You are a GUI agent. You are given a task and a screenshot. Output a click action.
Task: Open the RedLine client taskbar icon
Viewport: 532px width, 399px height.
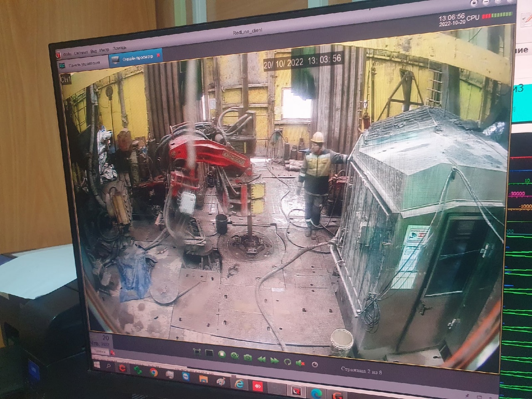tap(297, 391)
